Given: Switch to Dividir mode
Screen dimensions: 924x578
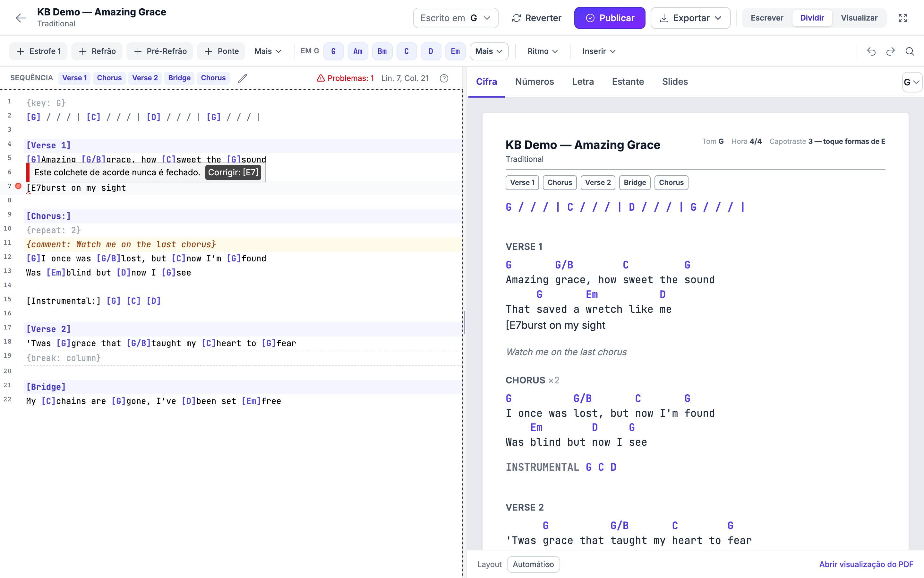Looking at the screenshot, I should coord(812,18).
